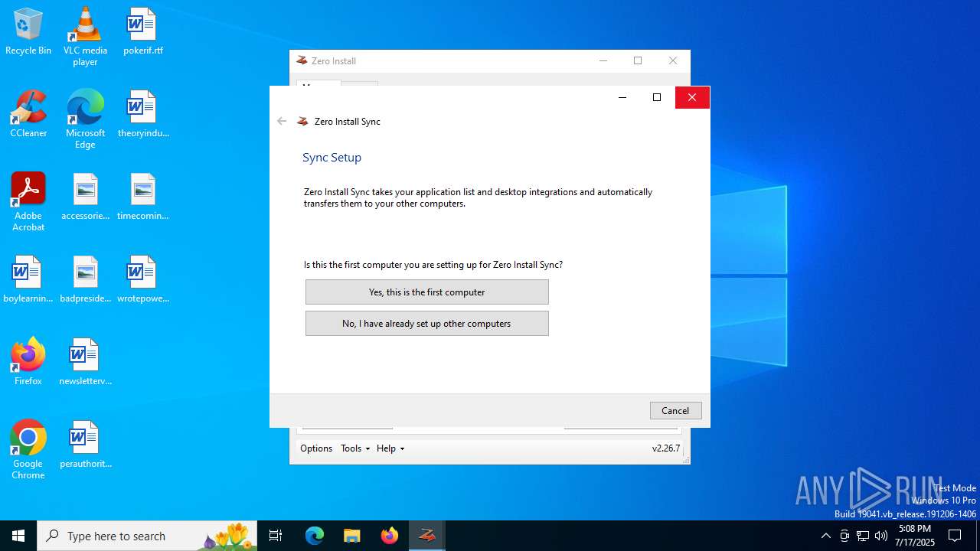Open Options in the Zero Install window

coord(316,448)
